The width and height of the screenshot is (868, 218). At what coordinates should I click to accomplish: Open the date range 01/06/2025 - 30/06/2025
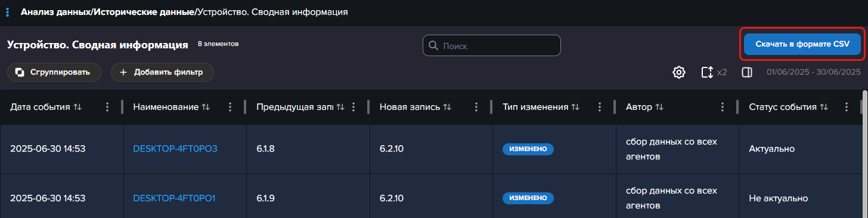pyautogui.click(x=814, y=72)
